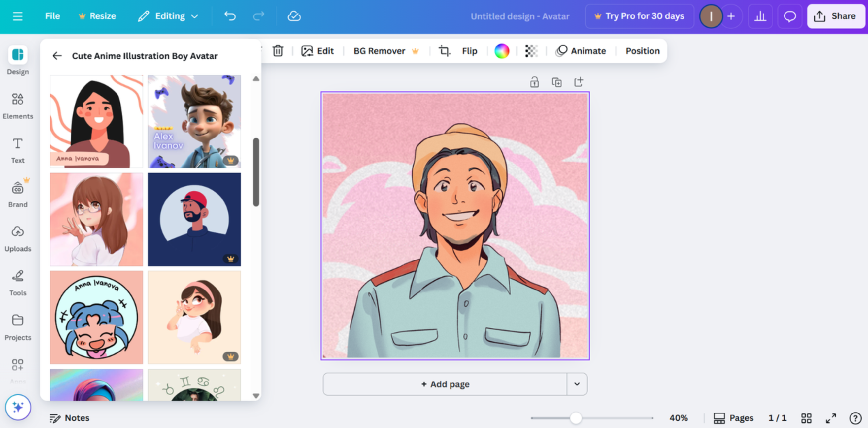Viewport: 868px width, 428px height.
Task: Open the Brand side panel
Action: click(x=18, y=194)
